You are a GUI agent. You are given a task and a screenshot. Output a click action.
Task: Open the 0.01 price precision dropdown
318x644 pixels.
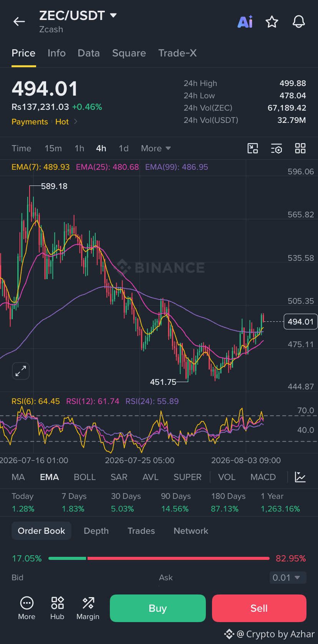point(288,578)
